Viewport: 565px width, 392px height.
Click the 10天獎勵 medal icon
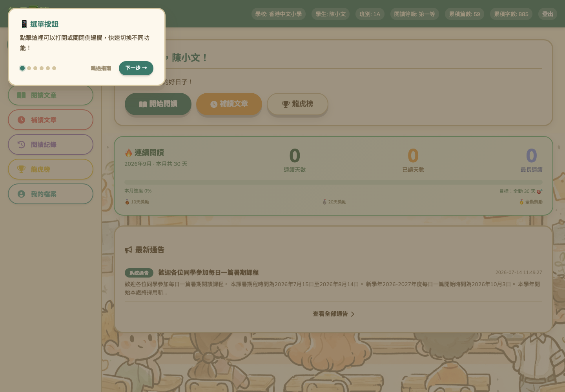pyautogui.click(x=127, y=202)
